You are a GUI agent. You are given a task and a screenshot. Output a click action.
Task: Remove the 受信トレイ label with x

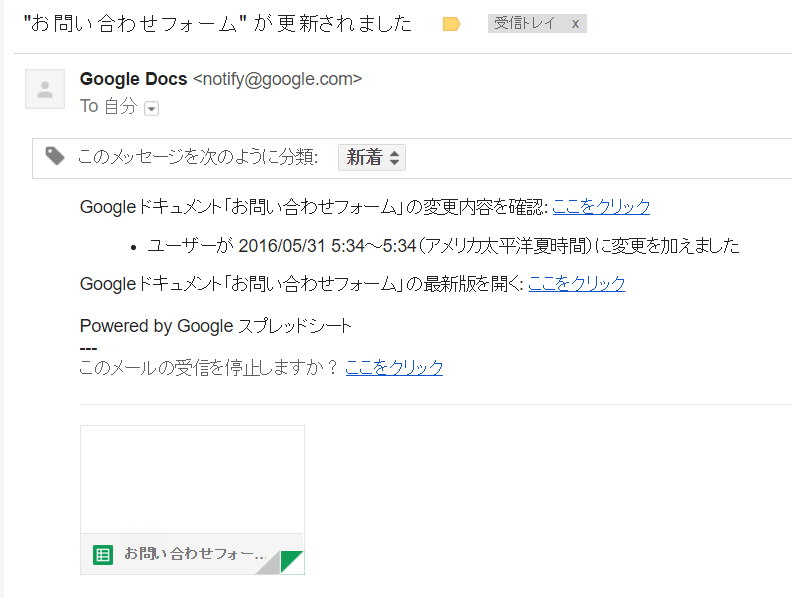coord(575,24)
